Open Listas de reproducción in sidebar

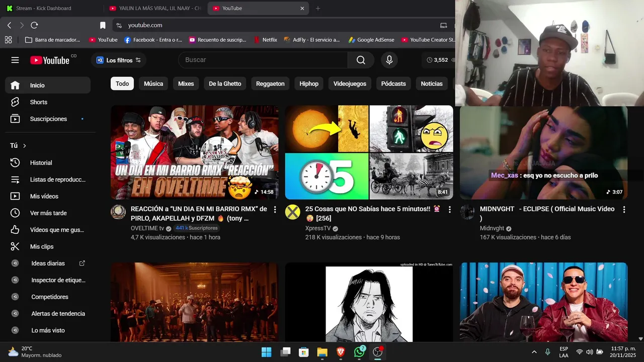click(48, 179)
